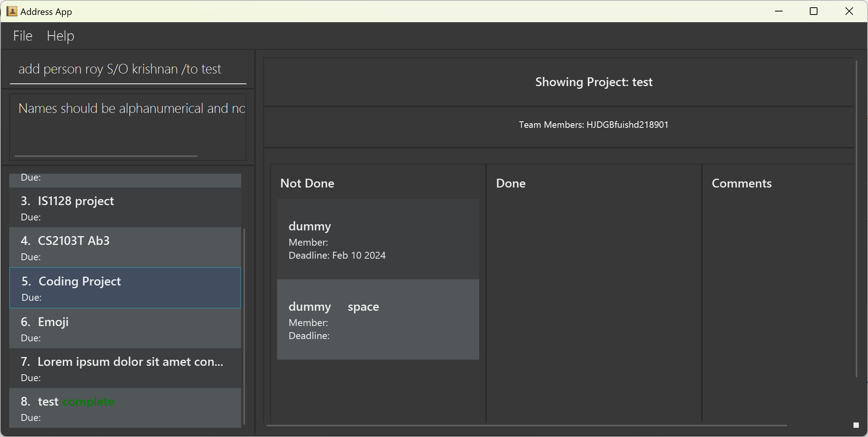Click the project panel vertical scrollbar
Viewport: 868px width, 437px height.
click(x=857, y=218)
